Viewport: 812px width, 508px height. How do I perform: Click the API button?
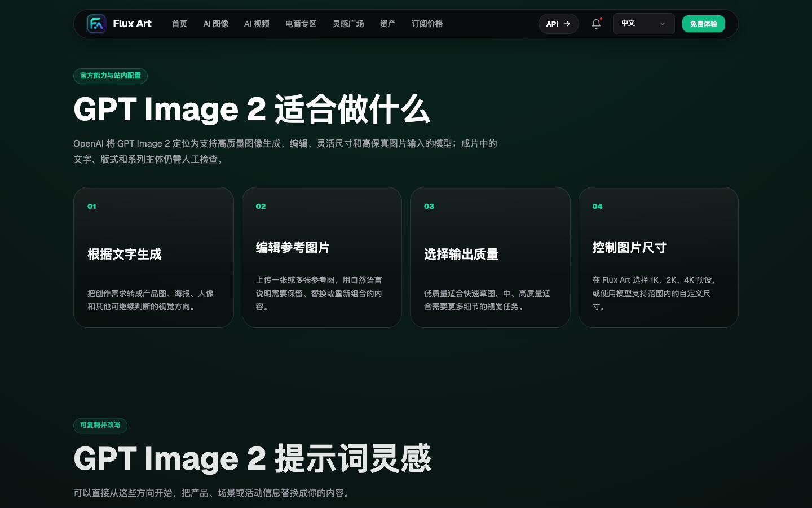pos(559,24)
